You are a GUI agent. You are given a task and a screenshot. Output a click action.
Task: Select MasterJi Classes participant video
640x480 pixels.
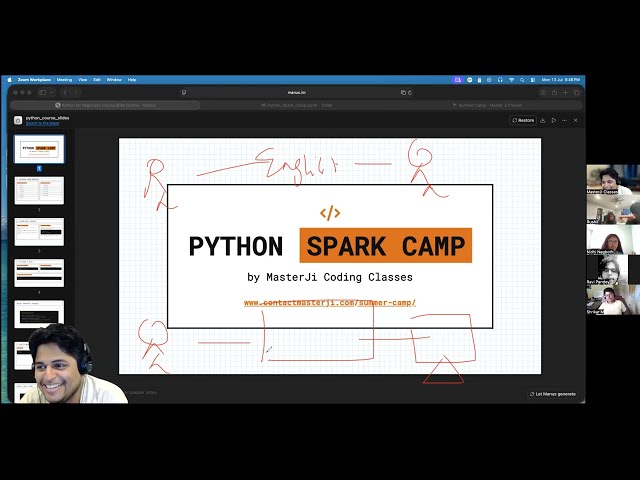pos(613,179)
